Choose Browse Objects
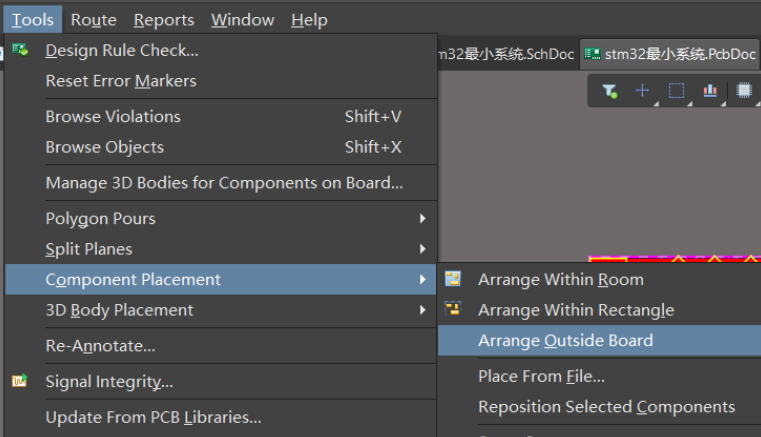The width and height of the screenshot is (761, 437). point(221,147)
